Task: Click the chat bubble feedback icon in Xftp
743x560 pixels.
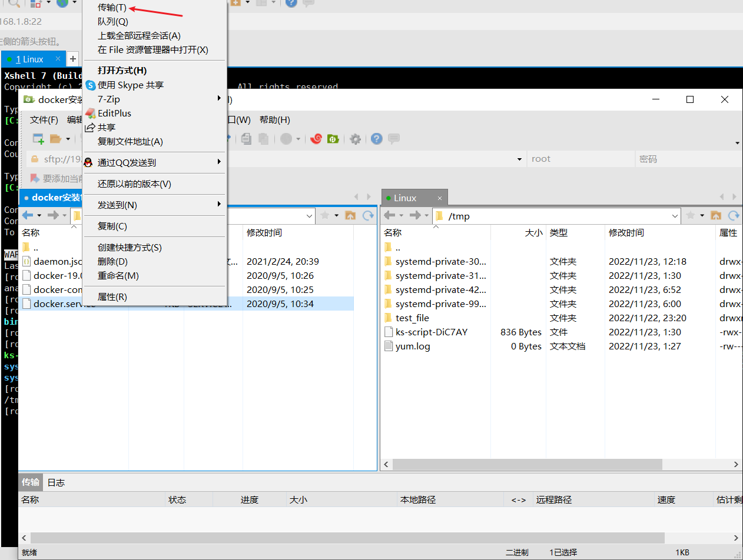Action: tap(394, 139)
